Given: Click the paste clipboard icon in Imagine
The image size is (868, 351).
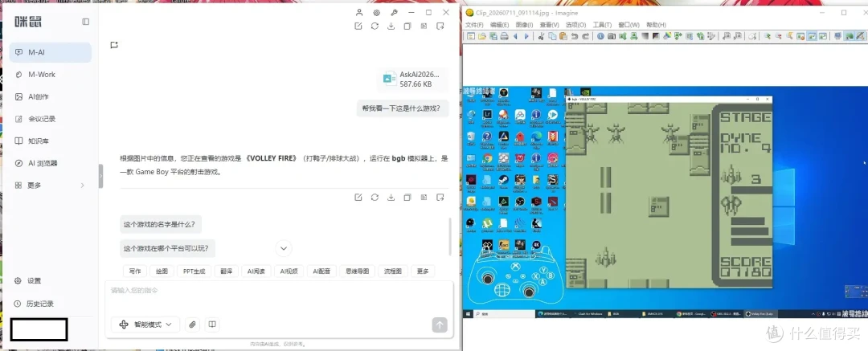Looking at the screenshot, I should (x=563, y=36).
